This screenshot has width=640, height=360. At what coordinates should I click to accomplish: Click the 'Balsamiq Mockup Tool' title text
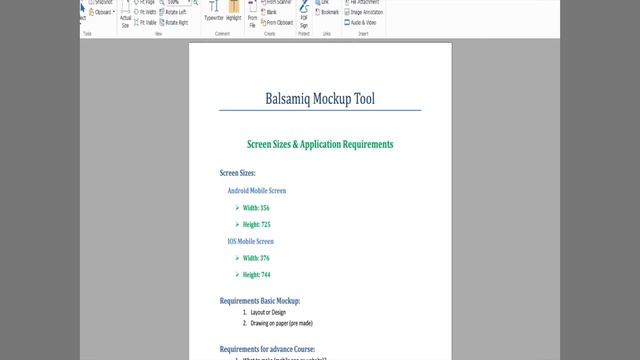(x=320, y=99)
